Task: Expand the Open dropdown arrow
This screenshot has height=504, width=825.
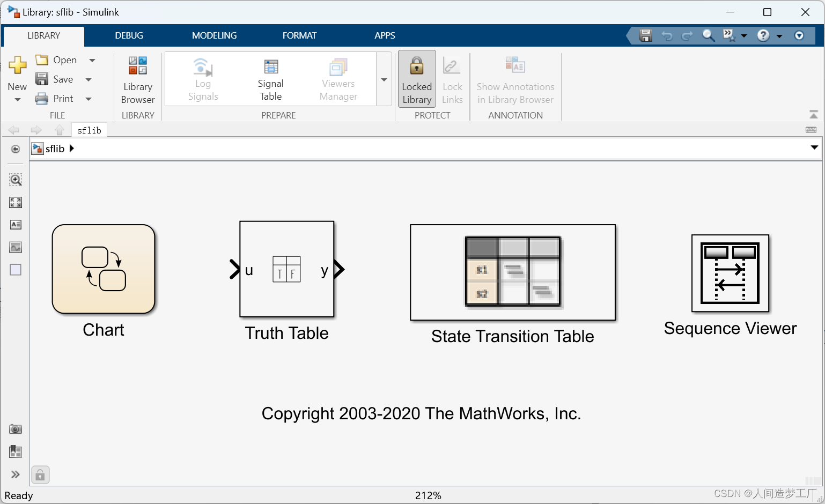Action: click(x=92, y=60)
